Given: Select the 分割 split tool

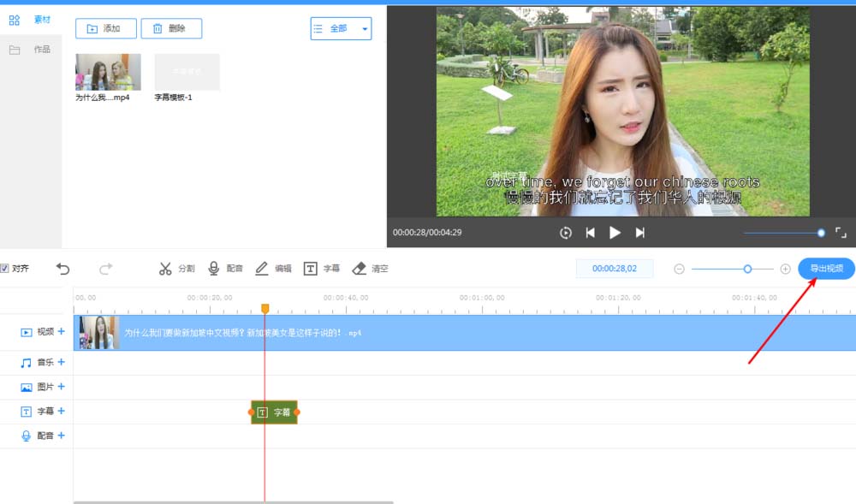Looking at the screenshot, I should [x=175, y=268].
